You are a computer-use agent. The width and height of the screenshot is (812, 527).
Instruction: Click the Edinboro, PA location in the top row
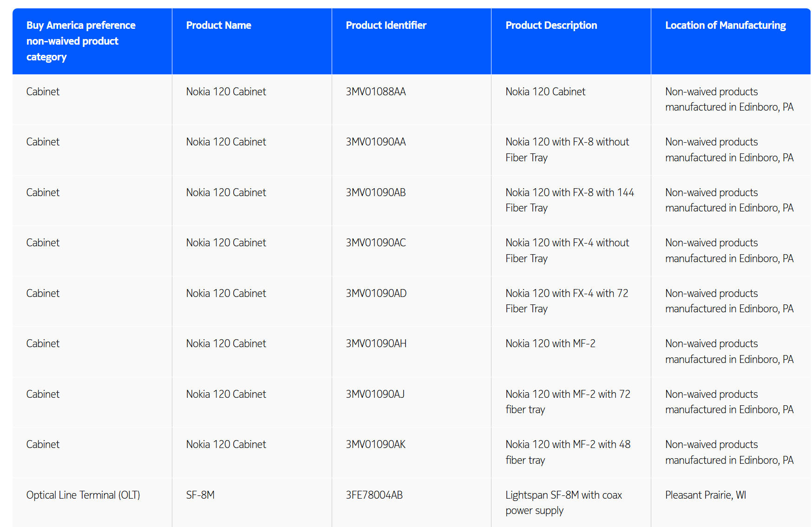[730, 99]
